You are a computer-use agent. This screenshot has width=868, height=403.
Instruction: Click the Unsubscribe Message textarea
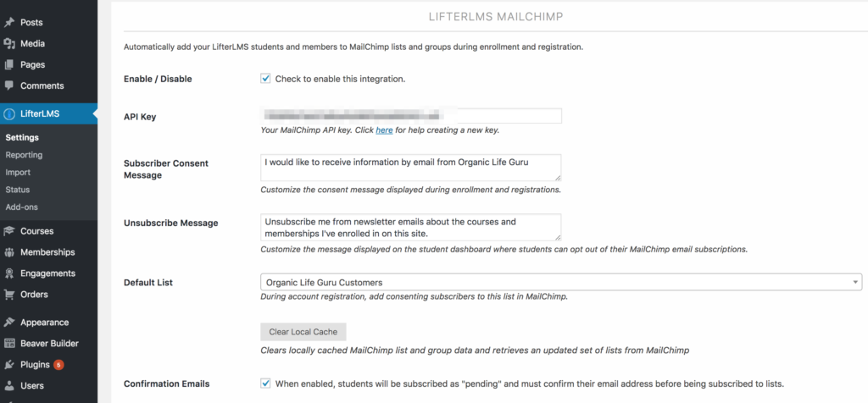click(411, 227)
